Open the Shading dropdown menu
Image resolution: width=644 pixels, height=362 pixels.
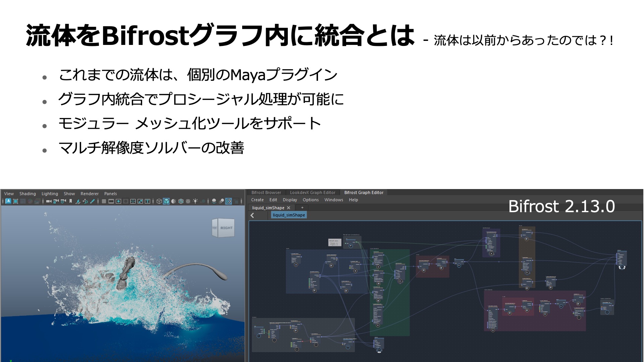pos(28,194)
